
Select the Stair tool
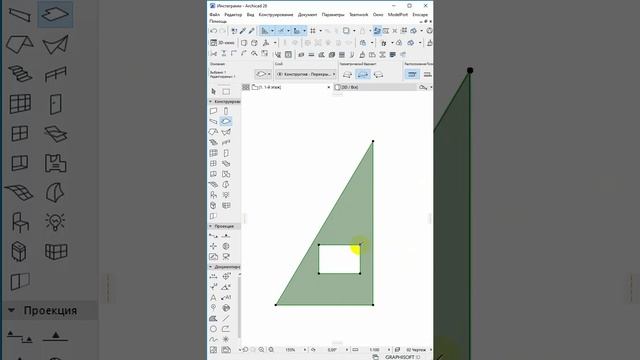[x=213, y=142]
